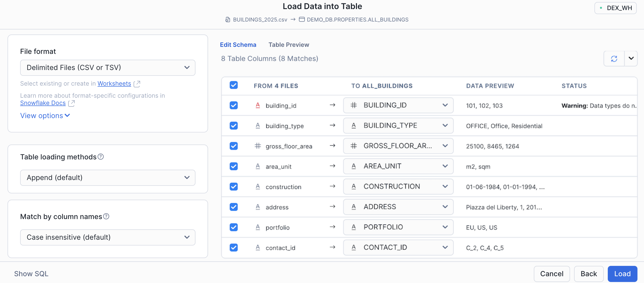
Task: Click the number type icon for gross_floor_area source
Action: [258, 146]
